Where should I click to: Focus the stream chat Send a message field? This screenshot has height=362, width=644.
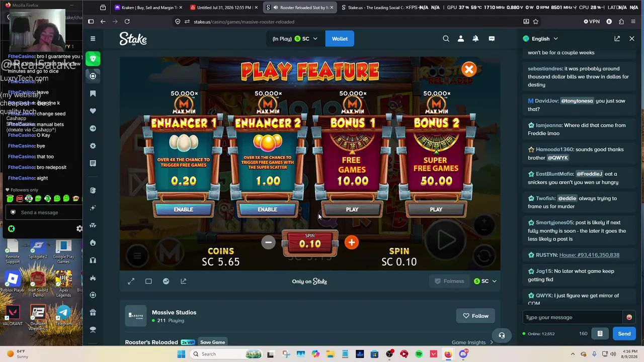(x=45, y=212)
